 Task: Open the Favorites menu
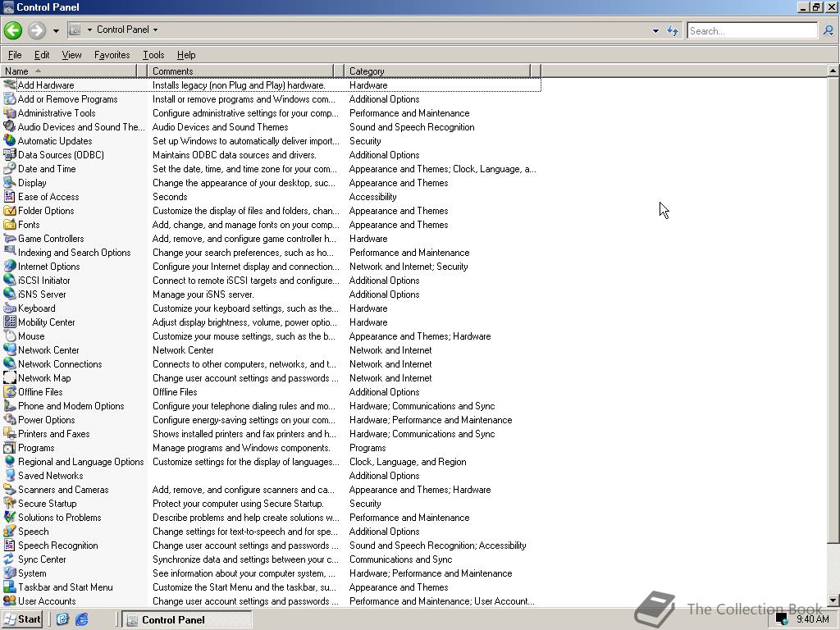[112, 55]
